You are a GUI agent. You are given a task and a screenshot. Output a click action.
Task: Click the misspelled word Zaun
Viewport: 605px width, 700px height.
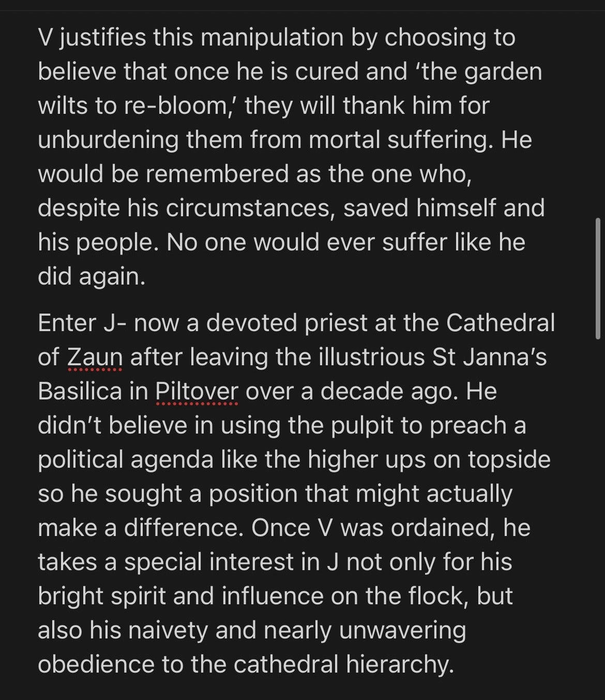click(x=95, y=358)
